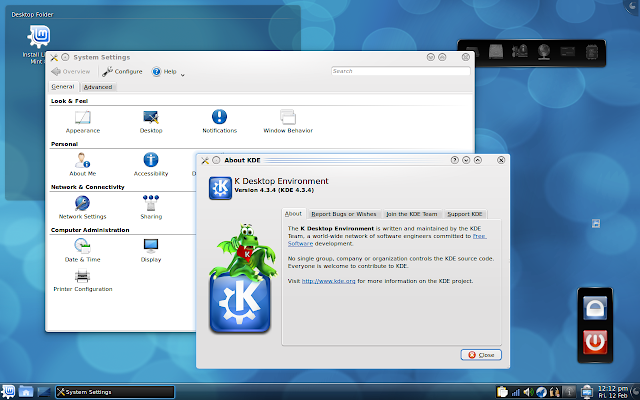The width and height of the screenshot is (640, 400).
Task: Open Printer Configuration module
Action: point(82,280)
